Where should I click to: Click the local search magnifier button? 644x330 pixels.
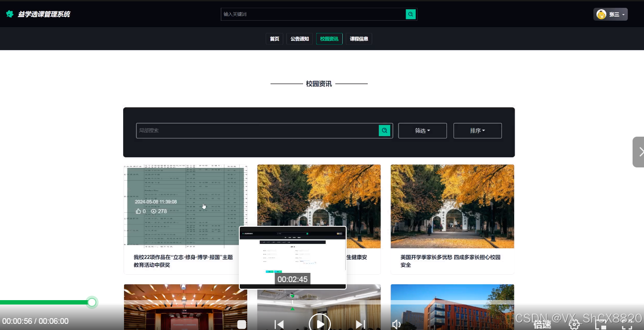pos(384,131)
